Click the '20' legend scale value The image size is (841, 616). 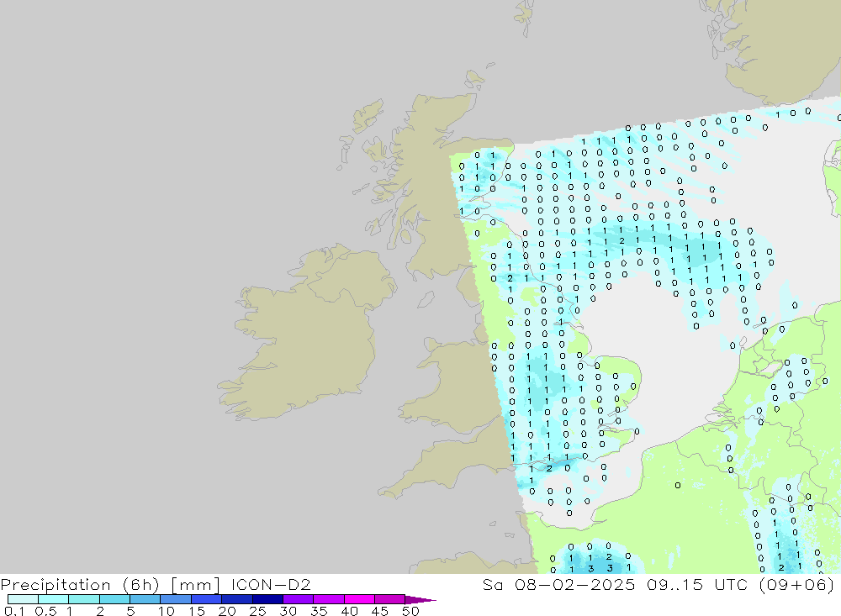[x=227, y=611]
